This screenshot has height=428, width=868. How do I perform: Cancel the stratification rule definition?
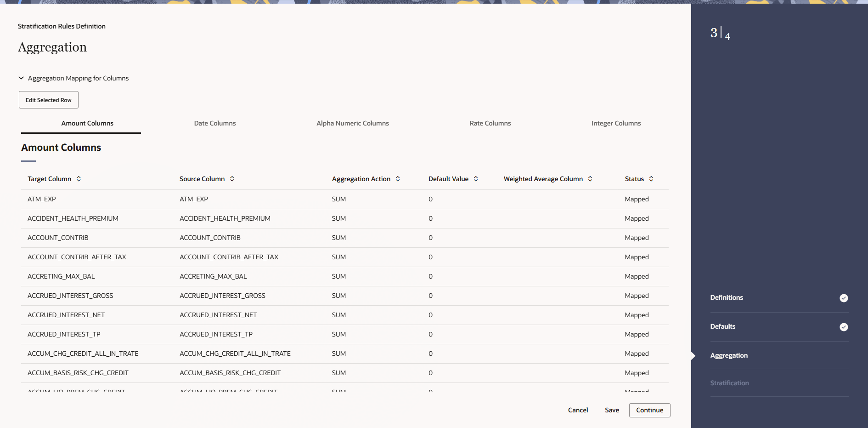(577, 410)
